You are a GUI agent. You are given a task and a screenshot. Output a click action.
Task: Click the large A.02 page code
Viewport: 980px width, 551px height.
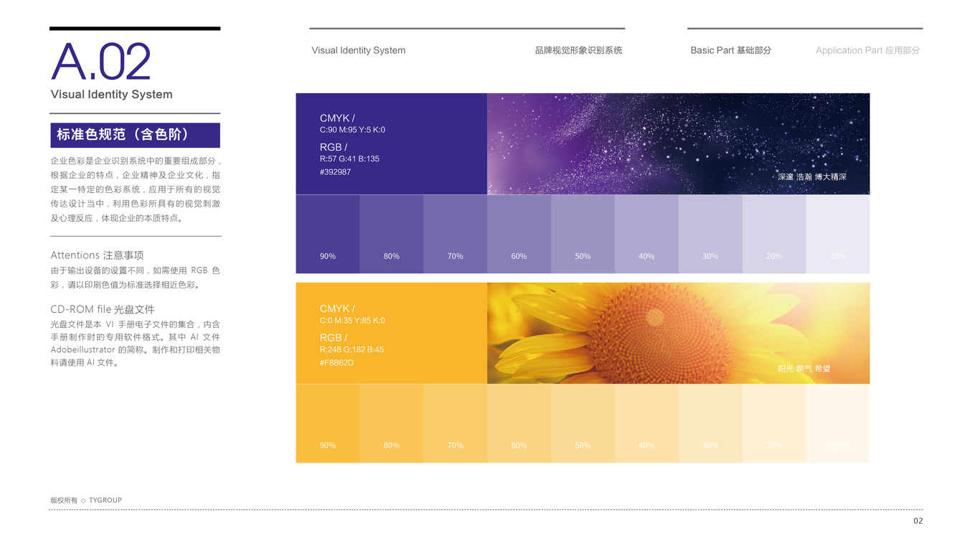click(x=101, y=62)
